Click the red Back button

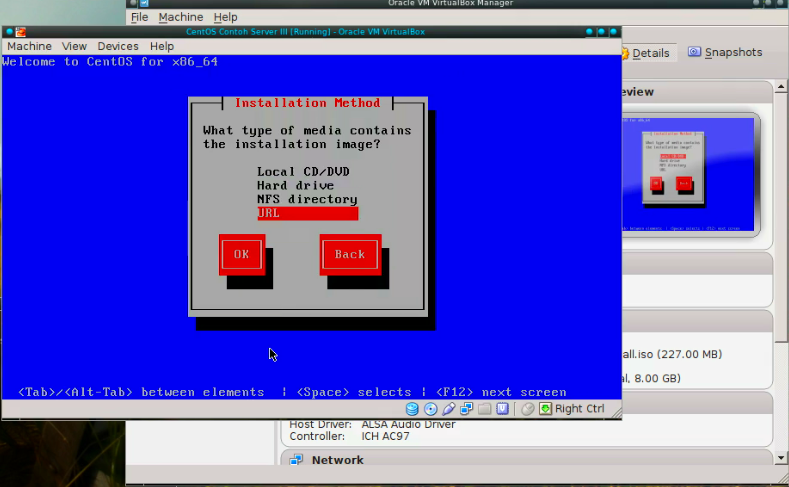(x=350, y=255)
